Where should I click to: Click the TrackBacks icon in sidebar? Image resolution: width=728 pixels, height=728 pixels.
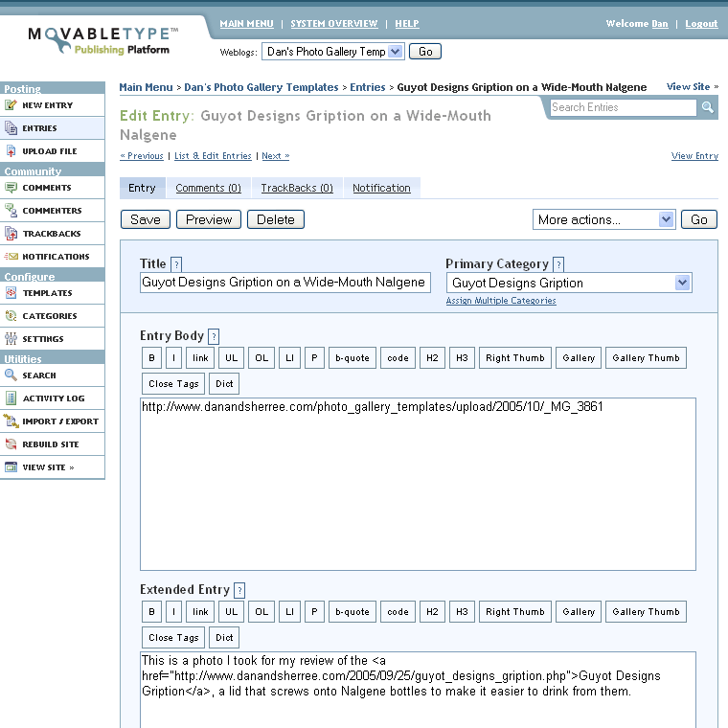[x=11, y=233]
